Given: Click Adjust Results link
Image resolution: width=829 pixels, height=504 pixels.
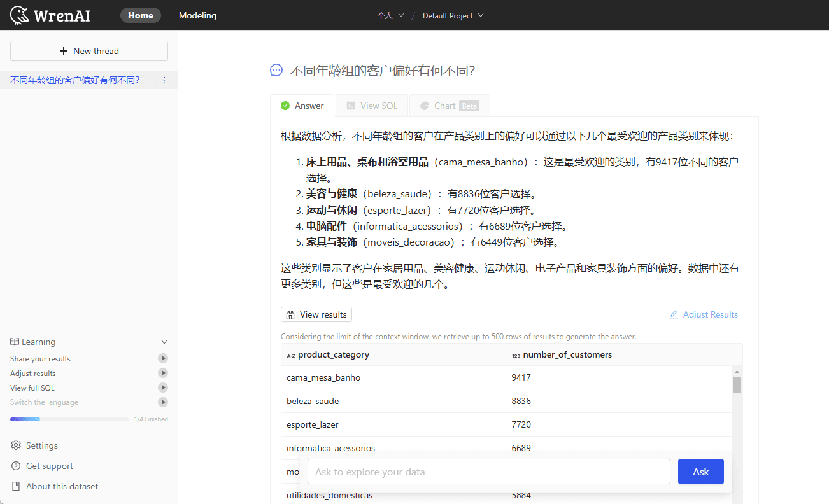Looking at the screenshot, I should [x=704, y=314].
